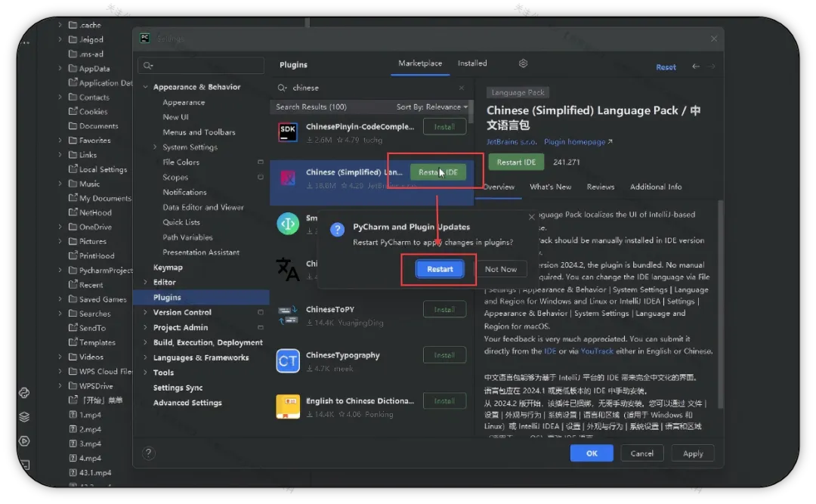Open the Sort By Relevance dropdown

(x=431, y=107)
